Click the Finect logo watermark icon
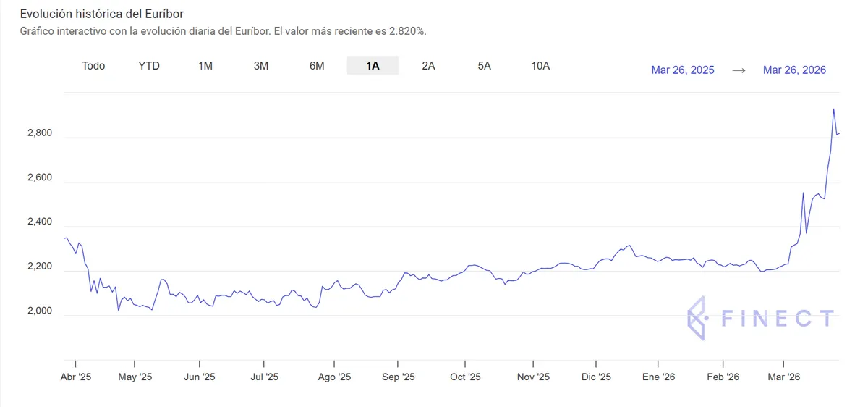Screen dimensions: 868x407 click(x=696, y=318)
